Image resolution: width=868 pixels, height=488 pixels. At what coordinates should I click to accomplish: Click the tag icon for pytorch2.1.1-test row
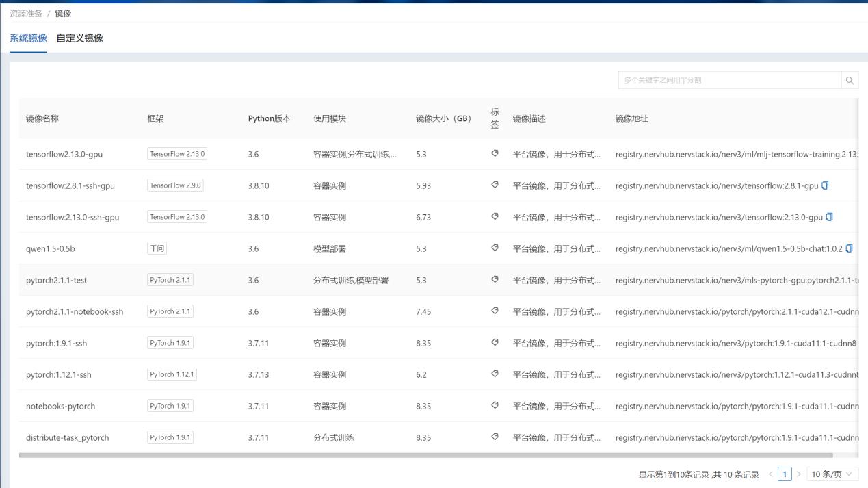click(x=495, y=280)
